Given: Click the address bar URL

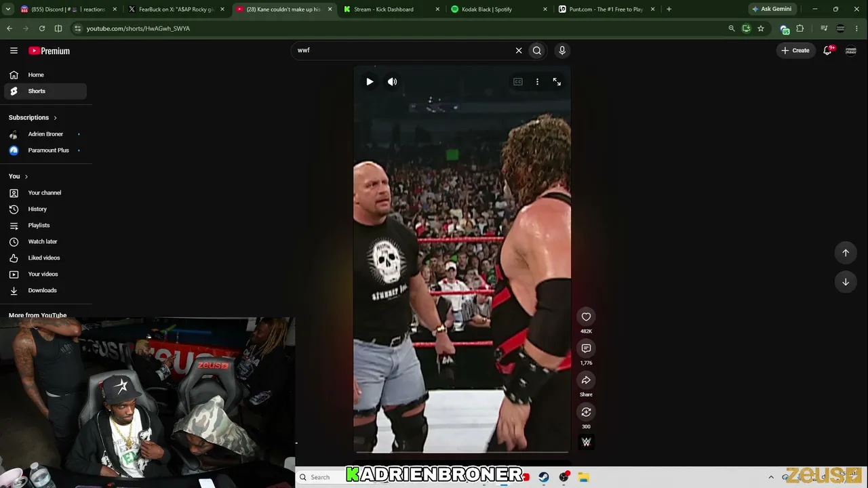Looking at the screenshot, I should click(138, 28).
